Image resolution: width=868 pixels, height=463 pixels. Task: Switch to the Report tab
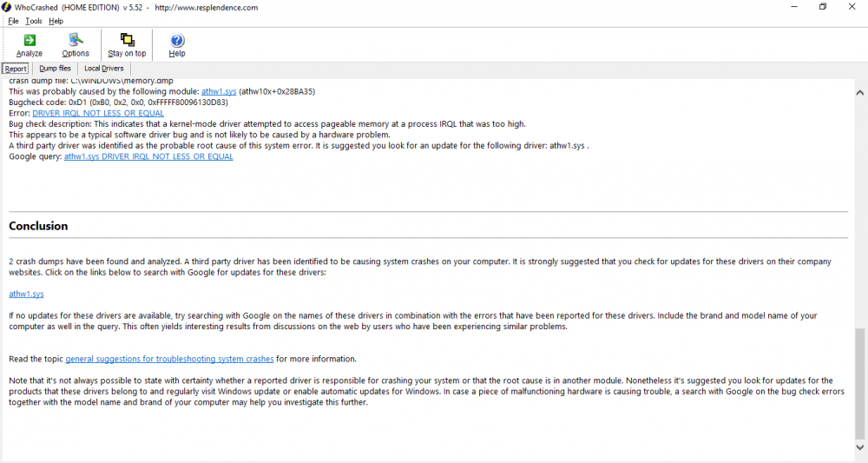[16, 69]
